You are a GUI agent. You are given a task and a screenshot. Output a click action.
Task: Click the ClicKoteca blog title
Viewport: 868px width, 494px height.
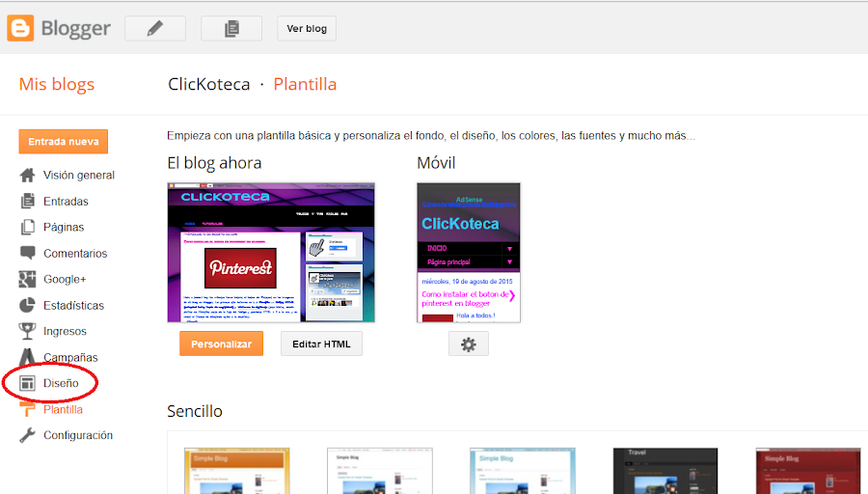[208, 84]
